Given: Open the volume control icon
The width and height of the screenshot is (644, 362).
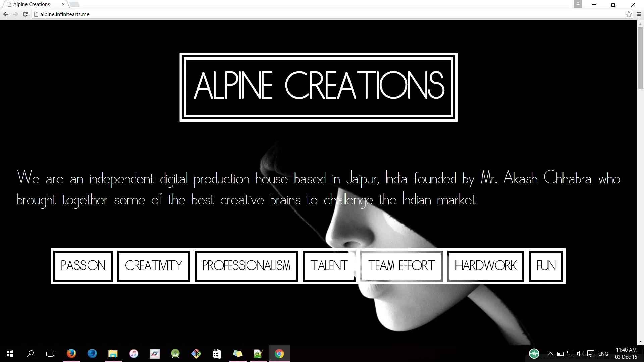Looking at the screenshot, I should [580, 354].
